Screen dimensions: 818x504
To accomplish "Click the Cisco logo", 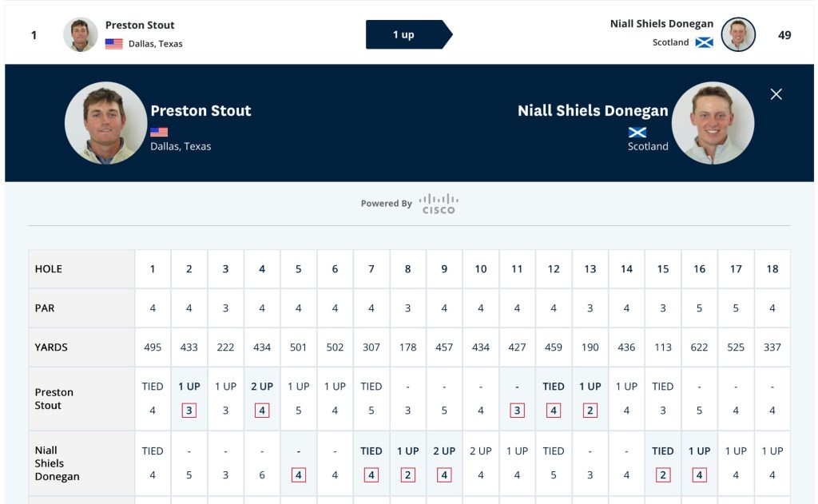I will (439, 204).
